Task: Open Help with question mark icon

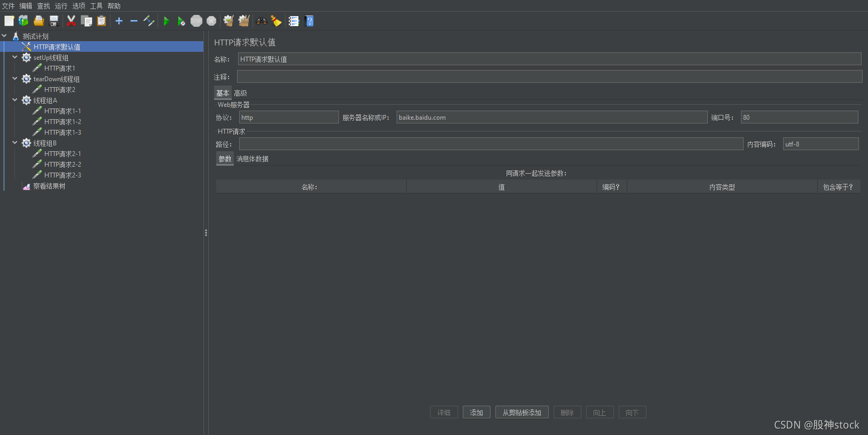Action: coord(309,21)
